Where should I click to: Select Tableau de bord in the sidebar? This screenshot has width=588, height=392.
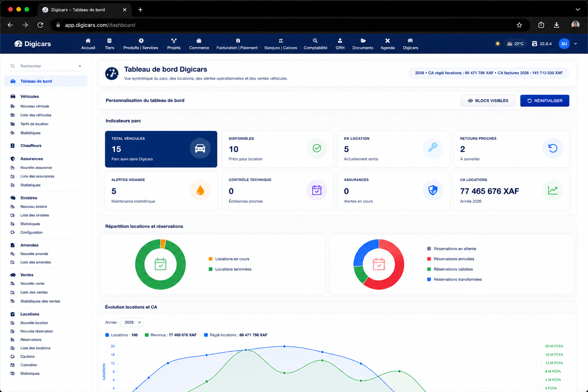[x=46, y=81]
